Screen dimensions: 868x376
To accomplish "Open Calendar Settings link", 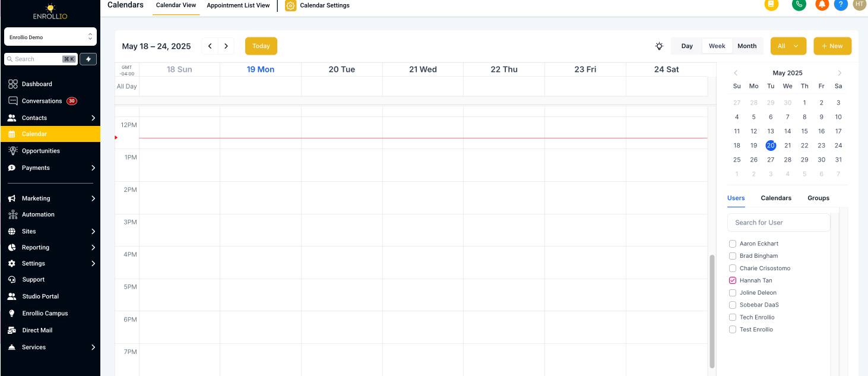I will [x=325, y=5].
